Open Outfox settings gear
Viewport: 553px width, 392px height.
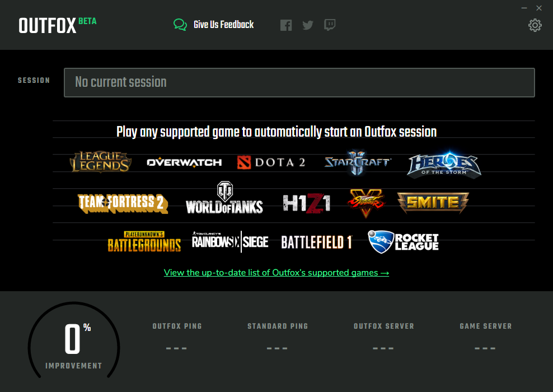pos(535,25)
